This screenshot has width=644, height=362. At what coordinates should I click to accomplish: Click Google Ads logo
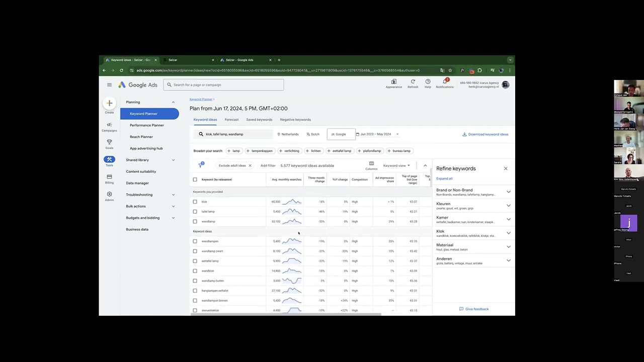pos(138,85)
